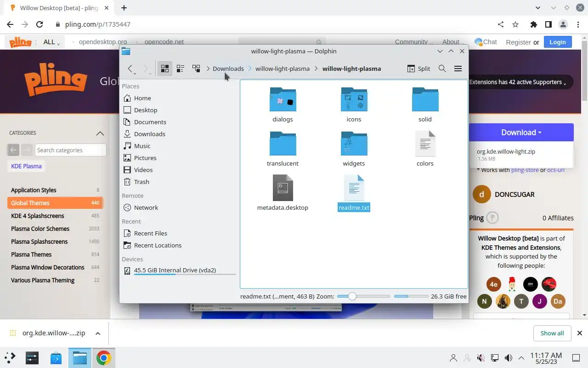588x368 pixels.
Task: Click the DONCSUGAR author name
Action: pos(514,194)
